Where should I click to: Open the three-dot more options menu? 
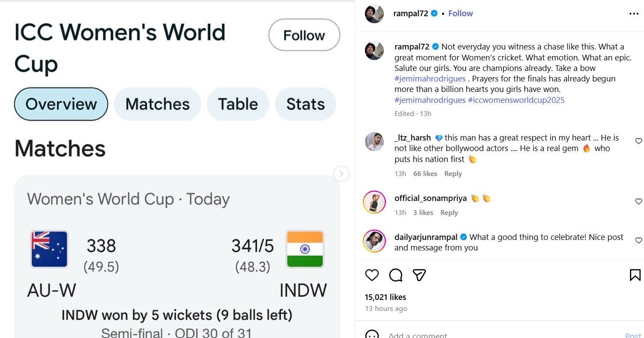pos(633,14)
